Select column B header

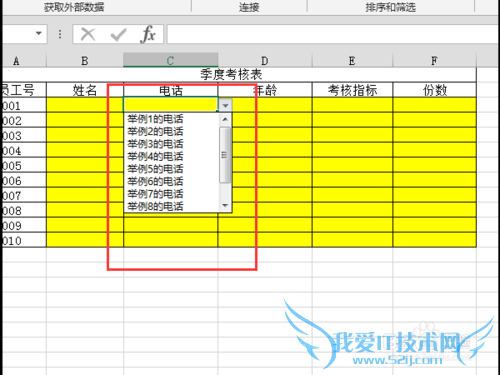[85, 61]
